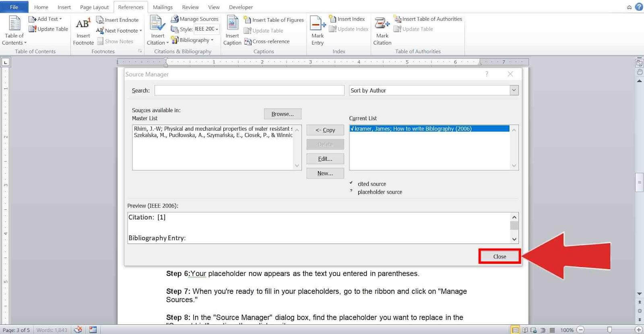Click Update Table in Table of Authorities group
Image resolution: width=644 pixels, height=334 pixels.
point(413,29)
